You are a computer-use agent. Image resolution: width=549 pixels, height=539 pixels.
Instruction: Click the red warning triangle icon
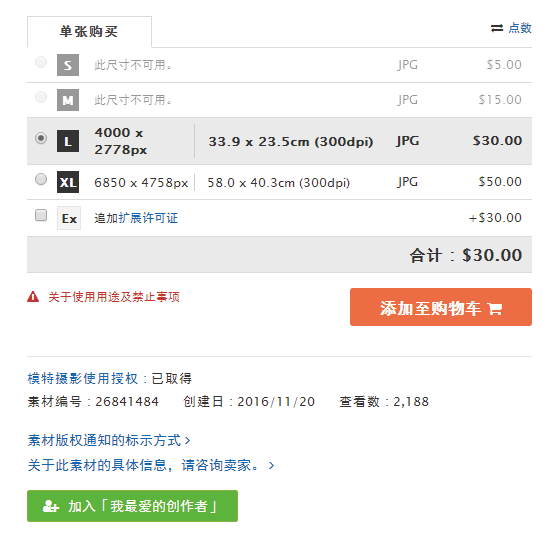[33, 297]
